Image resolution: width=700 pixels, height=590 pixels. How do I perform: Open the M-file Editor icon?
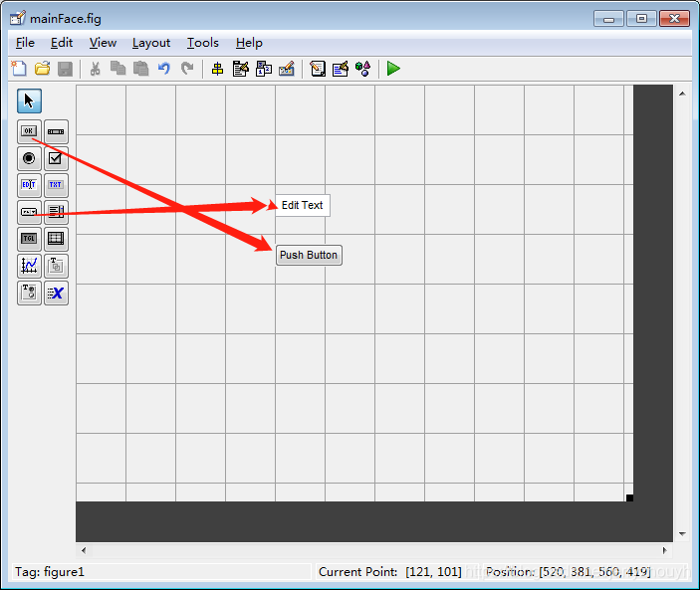click(x=318, y=69)
